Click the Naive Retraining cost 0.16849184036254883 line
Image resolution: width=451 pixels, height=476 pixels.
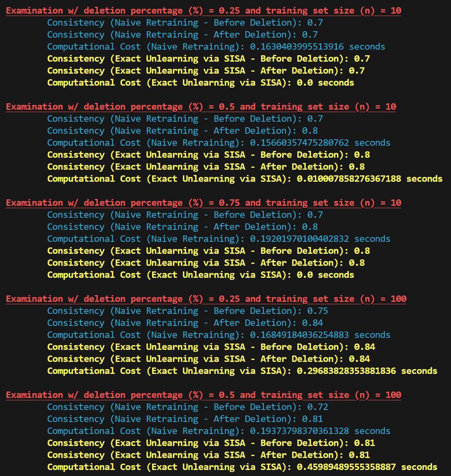coord(218,335)
